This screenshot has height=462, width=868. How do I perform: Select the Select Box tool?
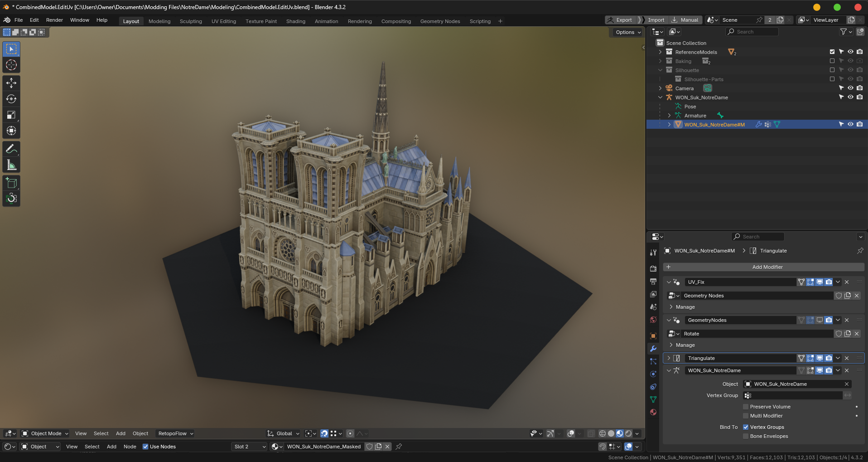(11, 49)
